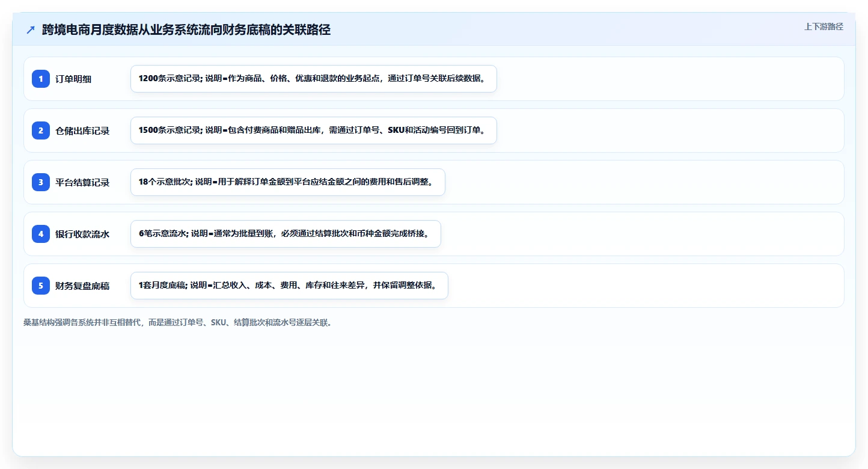Click the 仓储出库记录 step label
868x469 pixels.
tap(82, 130)
